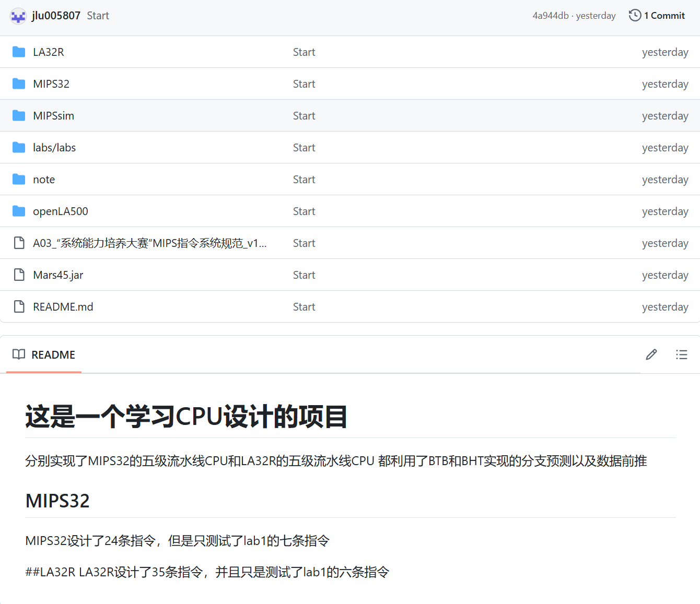Click the README.md file icon
Screen dimensions: 700x604
19,306
